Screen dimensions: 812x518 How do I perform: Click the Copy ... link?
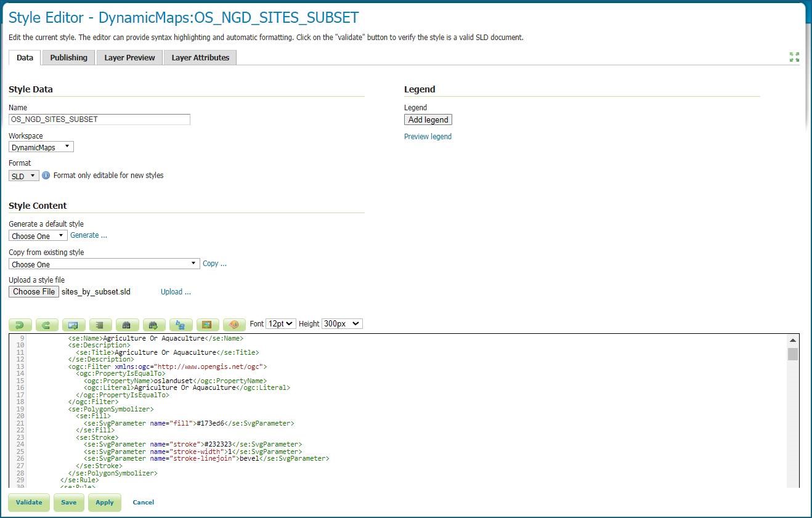214,264
